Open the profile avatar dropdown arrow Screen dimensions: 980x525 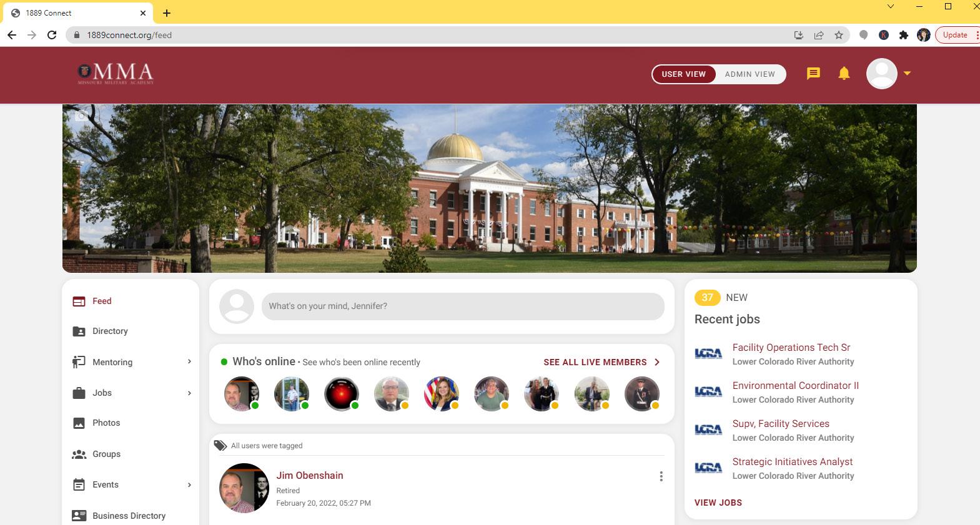907,74
